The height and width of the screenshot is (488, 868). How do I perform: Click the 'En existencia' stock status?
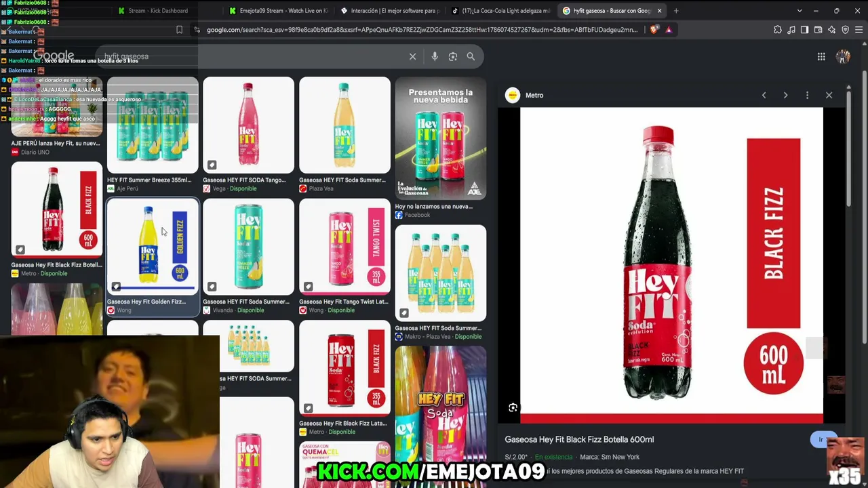pyautogui.click(x=553, y=457)
